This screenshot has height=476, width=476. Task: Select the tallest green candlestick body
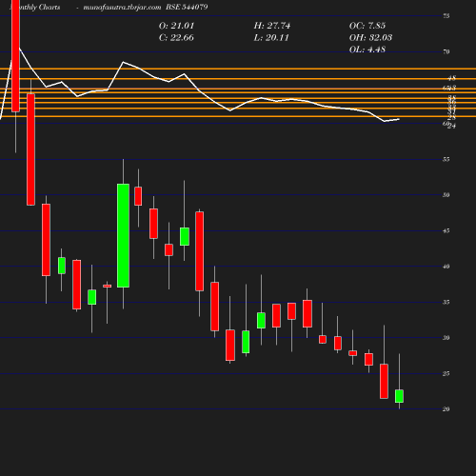point(123,235)
